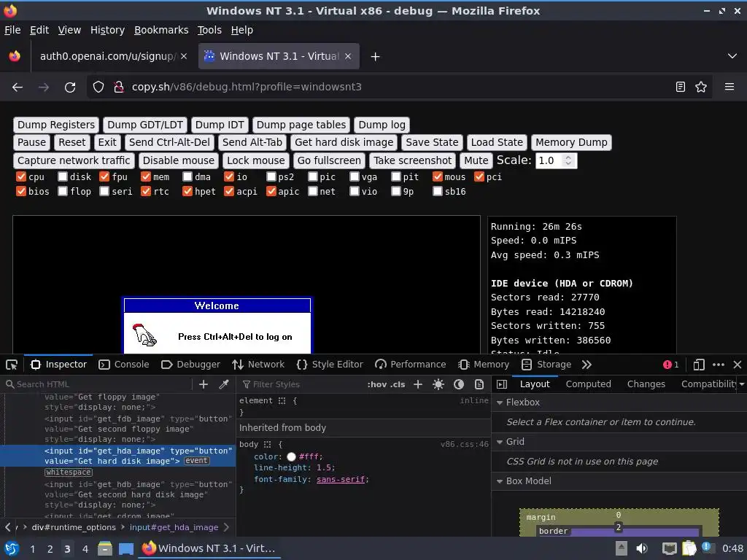The height and width of the screenshot is (560, 747).
Task: Select div#runtime_options breadcrumb
Action: coord(74,528)
